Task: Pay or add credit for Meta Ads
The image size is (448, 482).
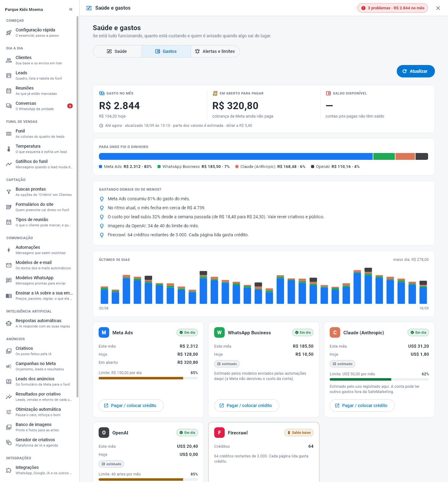Action: point(131,406)
